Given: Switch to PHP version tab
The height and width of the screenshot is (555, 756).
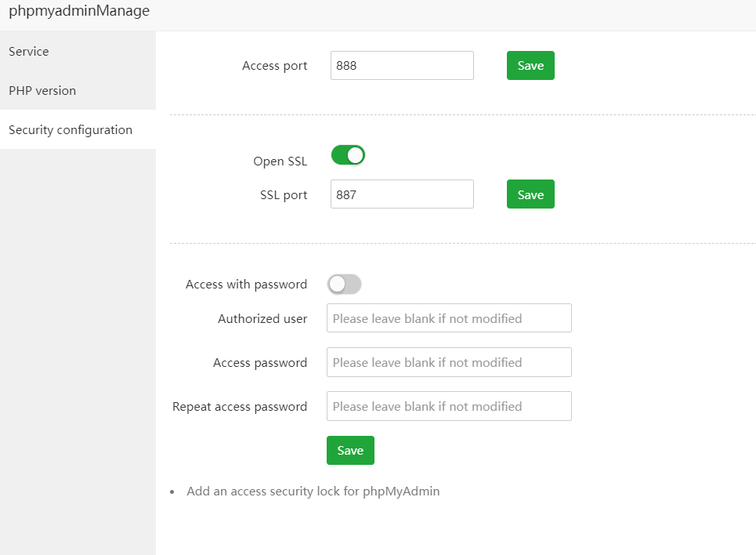Looking at the screenshot, I should click(42, 91).
